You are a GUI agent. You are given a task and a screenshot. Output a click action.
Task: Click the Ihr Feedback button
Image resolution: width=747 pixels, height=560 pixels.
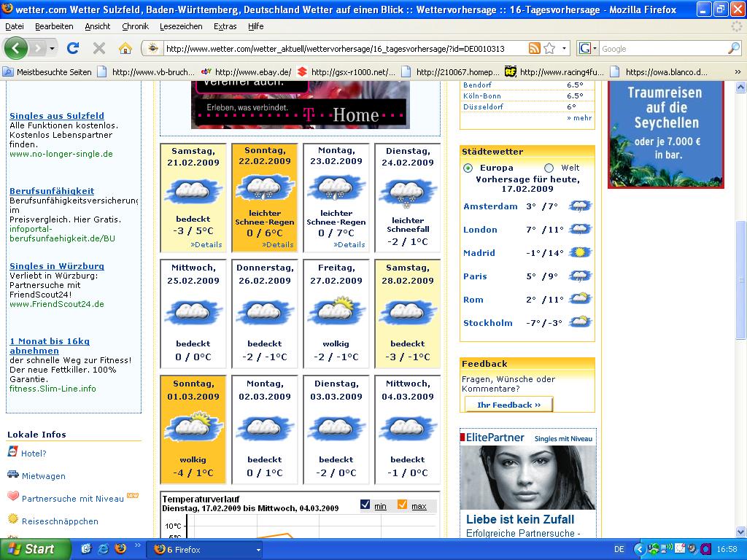[x=508, y=404]
